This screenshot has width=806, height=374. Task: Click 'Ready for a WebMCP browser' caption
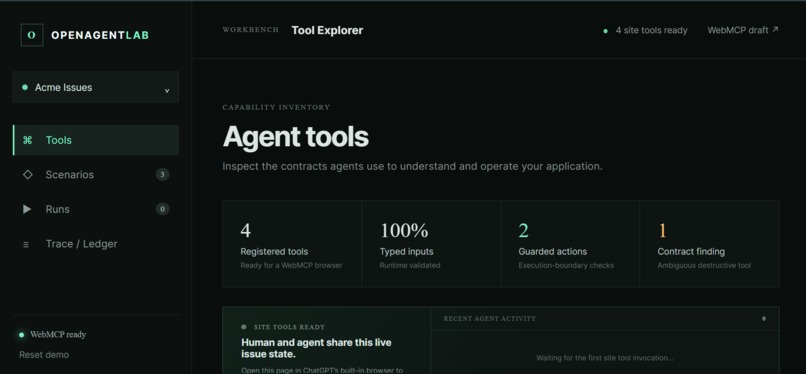pyautogui.click(x=291, y=266)
